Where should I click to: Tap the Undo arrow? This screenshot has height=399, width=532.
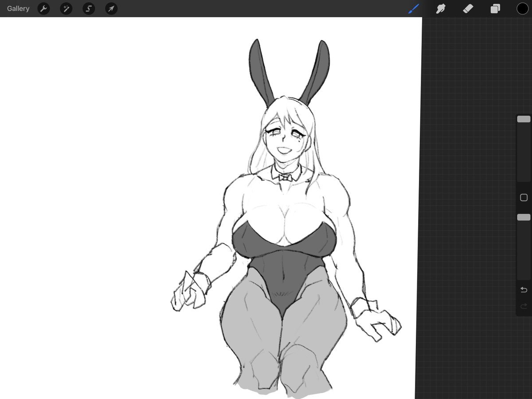(523, 290)
